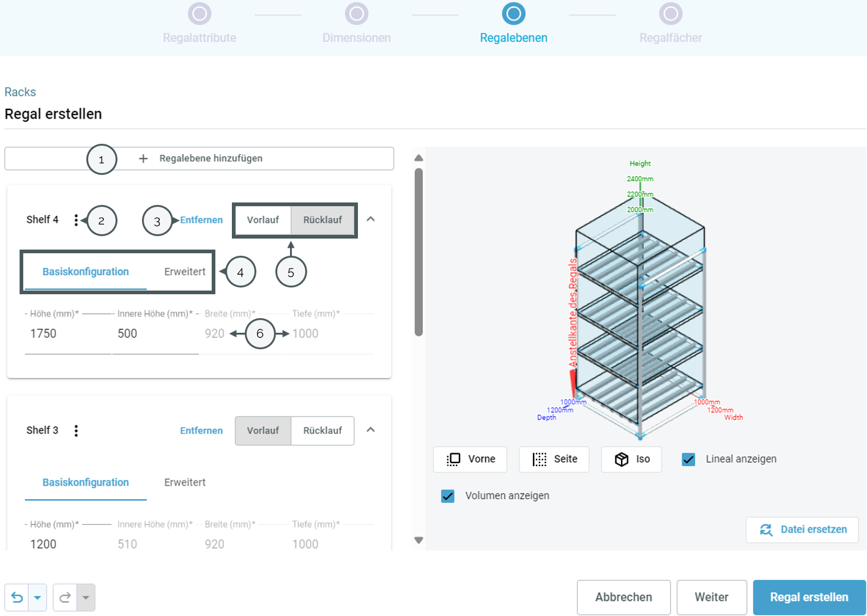
Task: Click the Regalebenen step circle
Action: tap(513, 13)
